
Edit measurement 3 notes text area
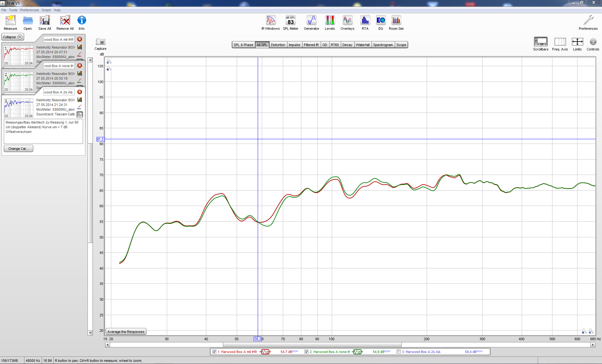pos(43,131)
